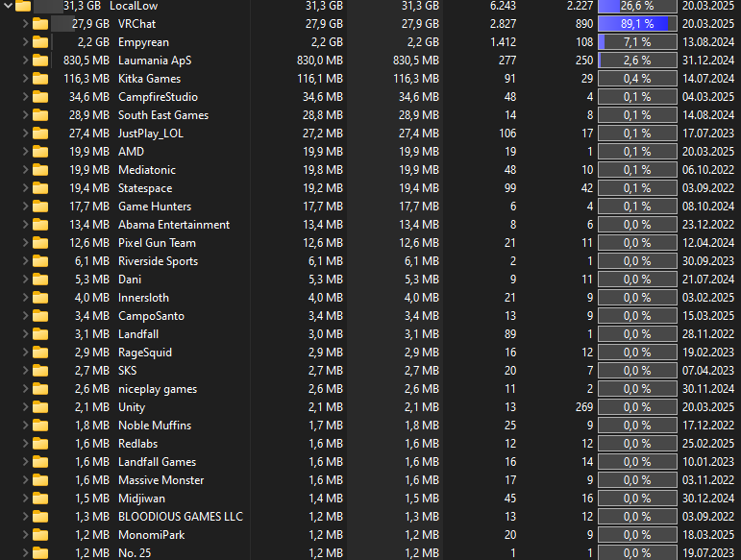This screenshot has width=741, height=560.
Task: Click the Landfall folder icon
Action: coord(40,334)
